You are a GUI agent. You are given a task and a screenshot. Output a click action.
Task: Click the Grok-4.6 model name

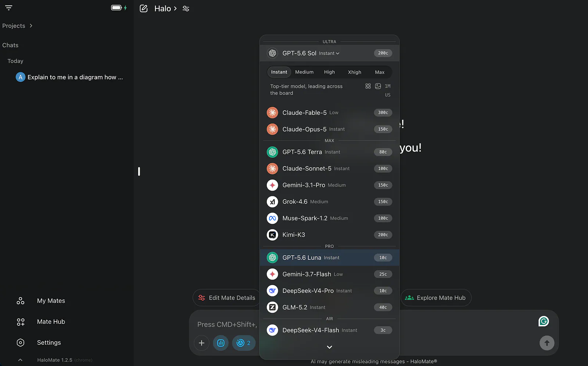tap(295, 202)
